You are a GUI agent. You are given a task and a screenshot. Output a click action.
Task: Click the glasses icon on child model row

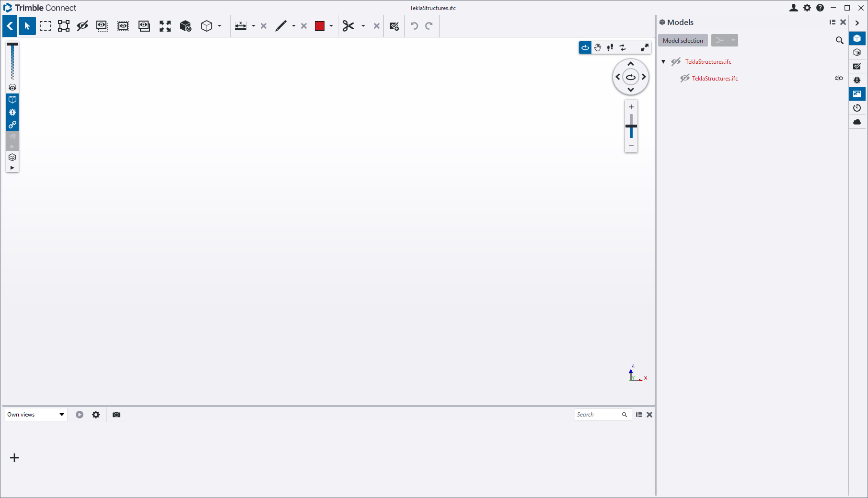(839, 78)
